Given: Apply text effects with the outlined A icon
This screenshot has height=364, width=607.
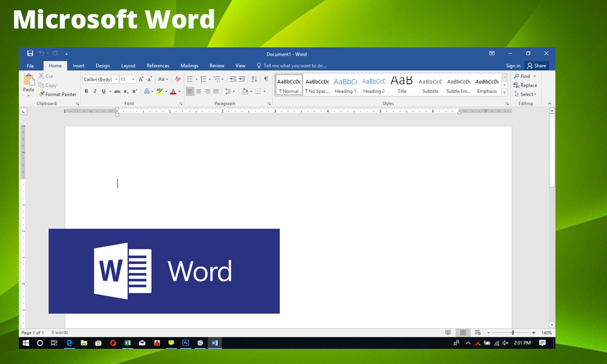Looking at the screenshot, I should pos(147,92).
